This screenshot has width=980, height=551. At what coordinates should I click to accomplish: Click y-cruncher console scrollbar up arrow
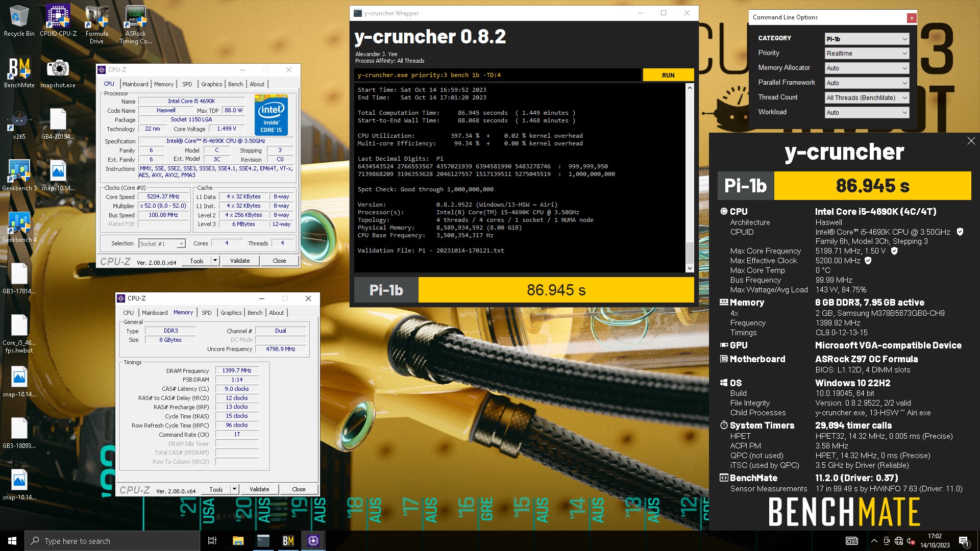coord(690,88)
